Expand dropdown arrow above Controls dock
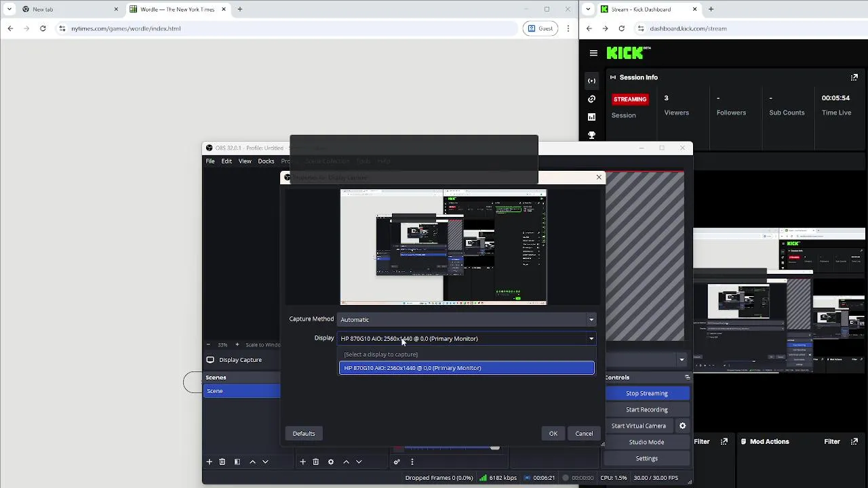 (x=682, y=360)
